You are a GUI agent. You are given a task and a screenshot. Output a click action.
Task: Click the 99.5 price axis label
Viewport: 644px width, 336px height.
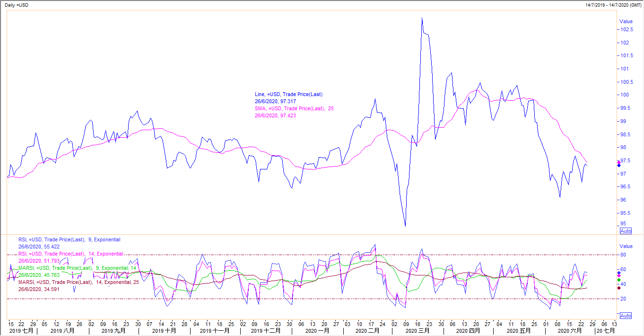pos(626,108)
